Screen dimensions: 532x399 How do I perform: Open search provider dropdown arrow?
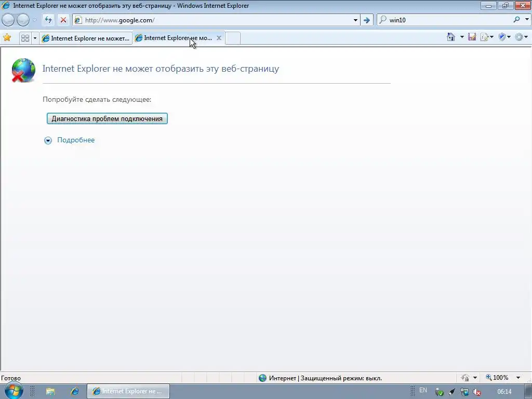(527, 20)
